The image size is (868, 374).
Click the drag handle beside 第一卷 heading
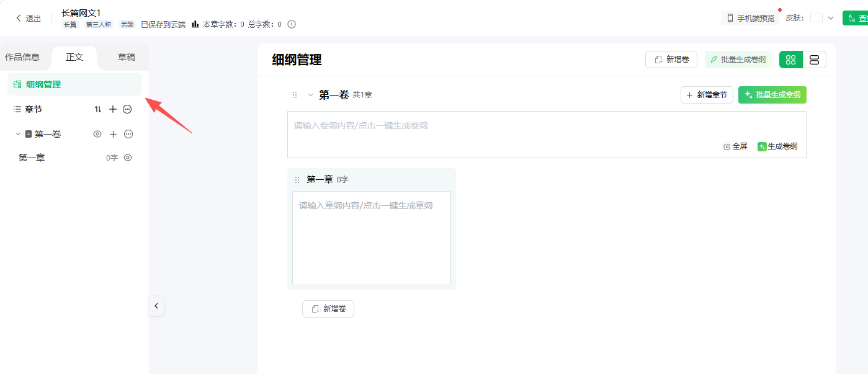pyautogui.click(x=295, y=95)
